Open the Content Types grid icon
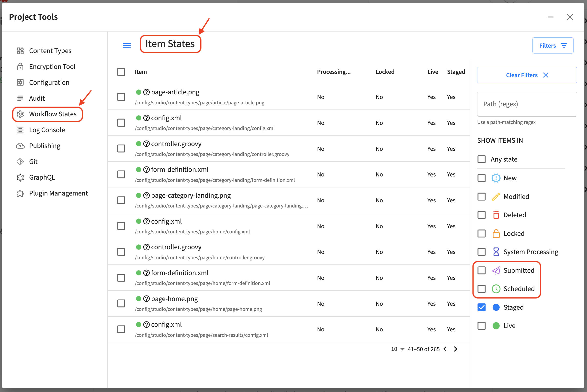Viewport: 587px width, 392px height. (20, 51)
